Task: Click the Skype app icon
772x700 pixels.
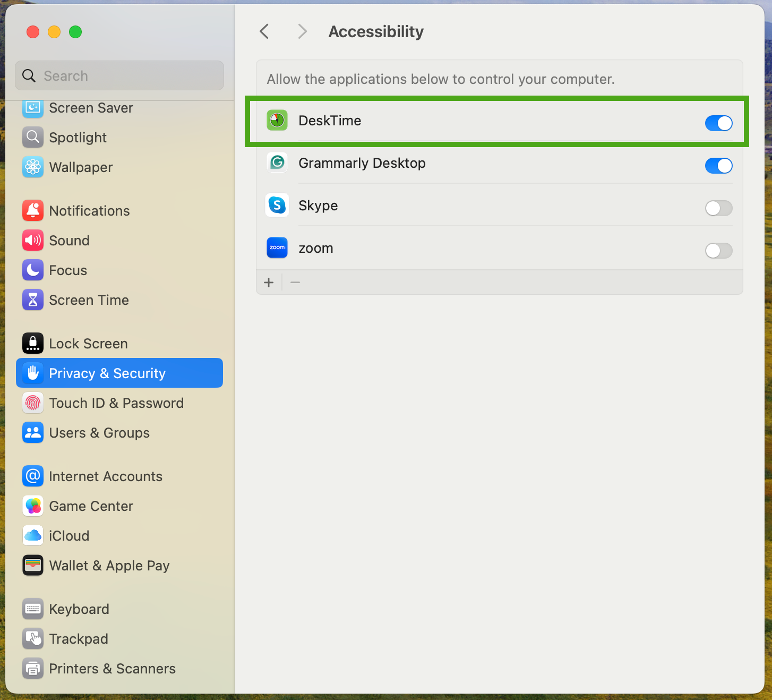Action: pyautogui.click(x=277, y=205)
